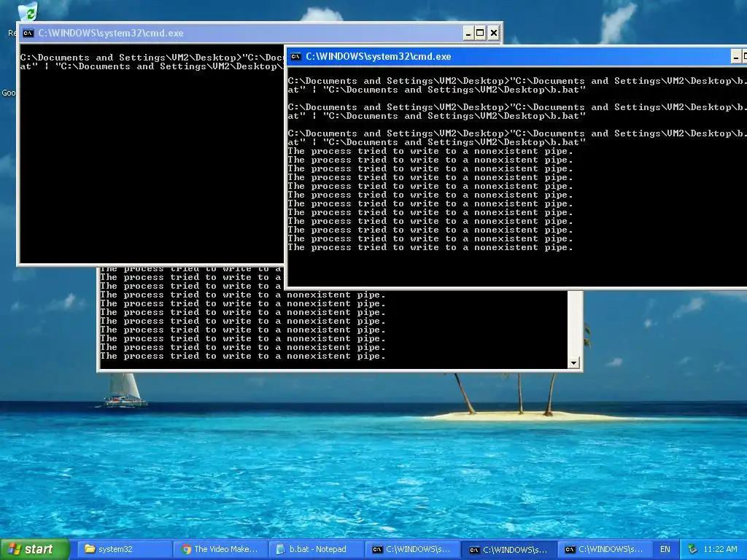747x560 pixels.
Task: Click the highlighted active cmd.exe taskbar button
Action: click(x=508, y=550)
